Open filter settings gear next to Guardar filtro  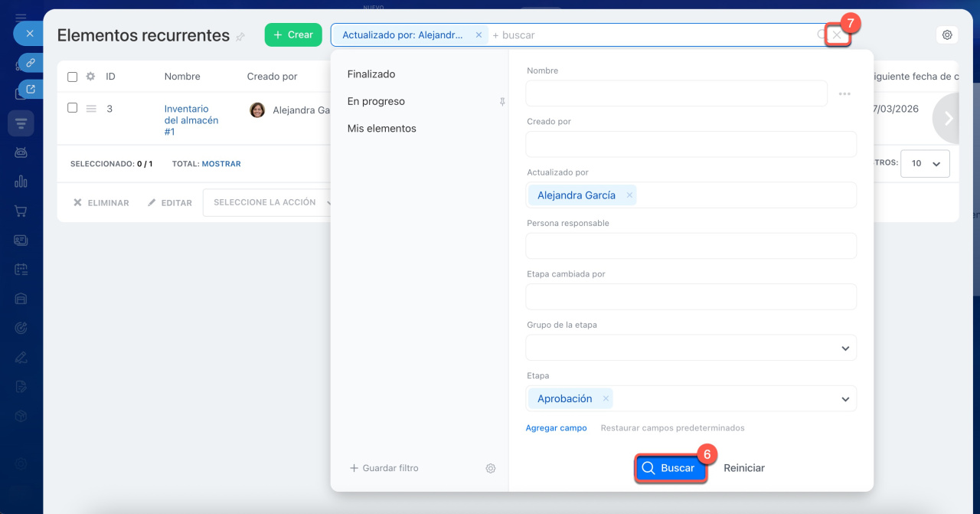coord(491,468)
